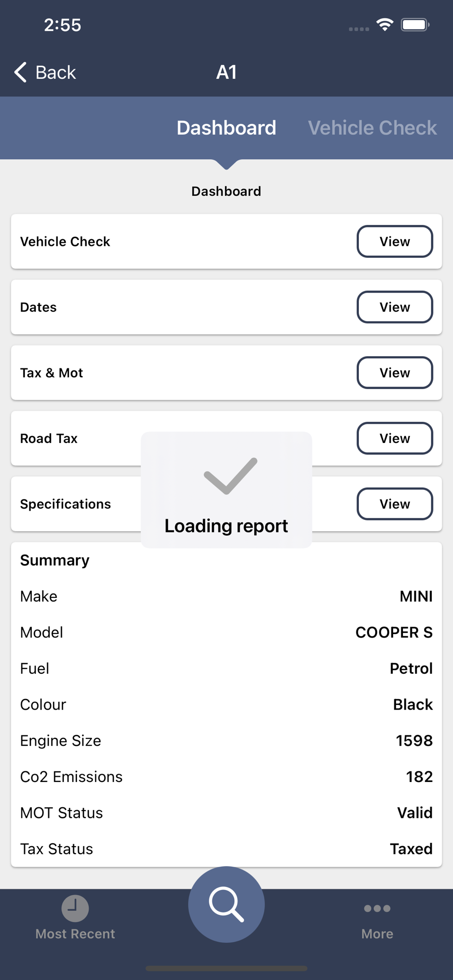
Task: Select the Dashboard tab
Action: [226, 128]
